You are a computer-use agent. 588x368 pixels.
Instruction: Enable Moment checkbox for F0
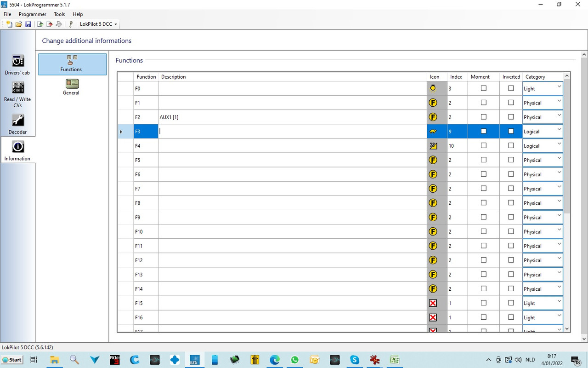tap(483, 88)
